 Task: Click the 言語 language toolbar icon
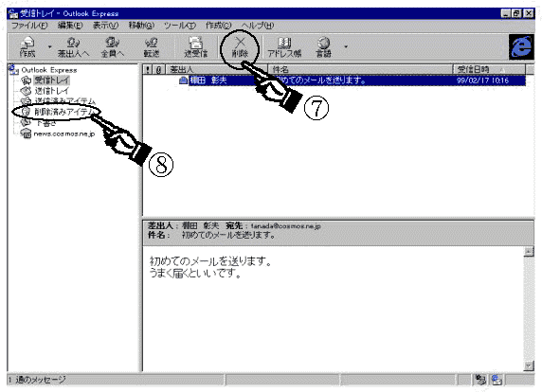[323, 46]
